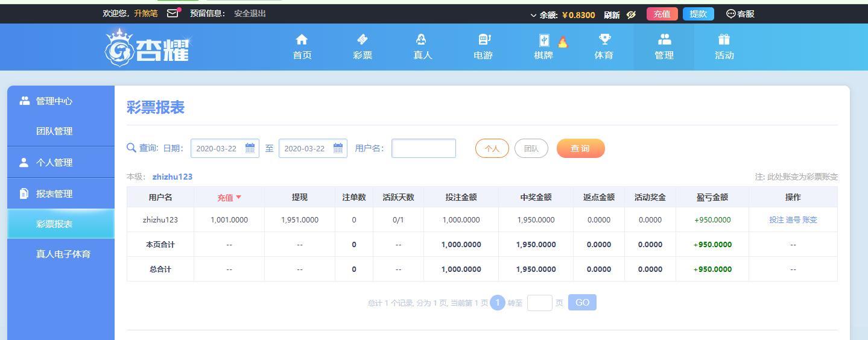Select the 团队 filter option

[x=531, y=148]
